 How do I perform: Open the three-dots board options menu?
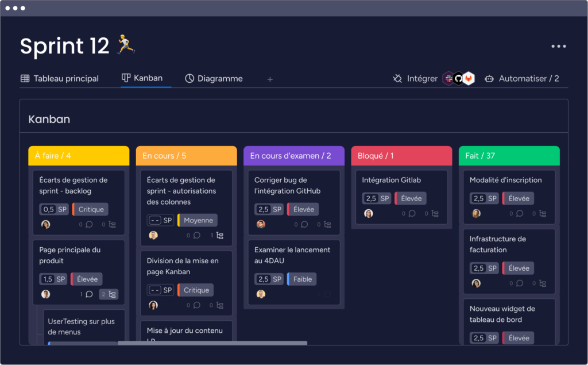coord(558,47)
